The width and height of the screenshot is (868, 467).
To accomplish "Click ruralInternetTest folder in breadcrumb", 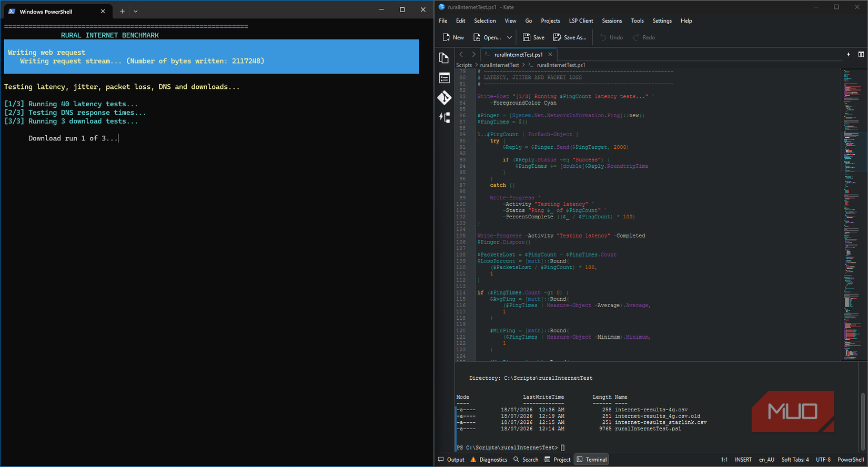I will coord(499,65).
